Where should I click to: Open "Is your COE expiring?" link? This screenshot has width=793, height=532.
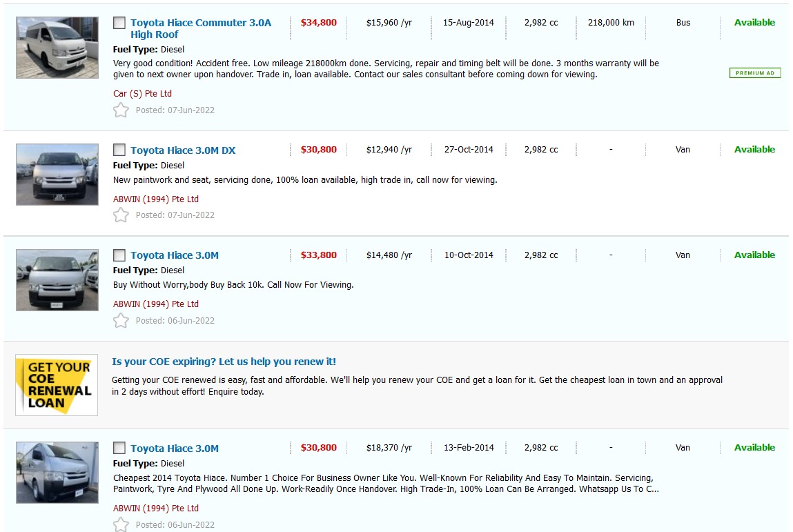coord(224,362)
